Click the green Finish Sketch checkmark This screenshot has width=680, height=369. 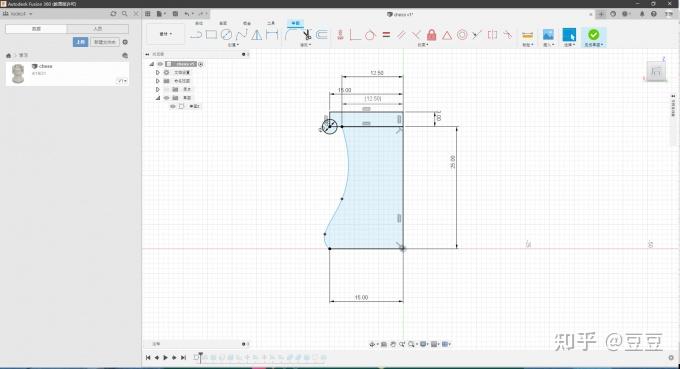(594, 35)
